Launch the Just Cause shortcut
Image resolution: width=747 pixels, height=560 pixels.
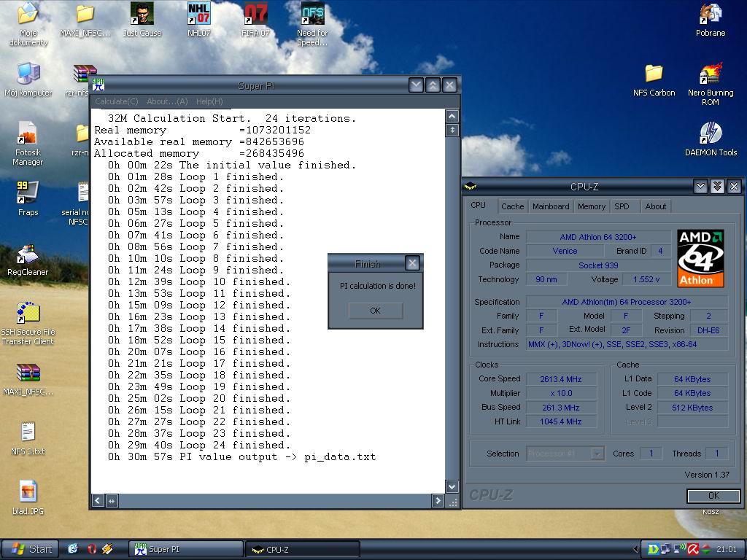[x=142, y=20]
